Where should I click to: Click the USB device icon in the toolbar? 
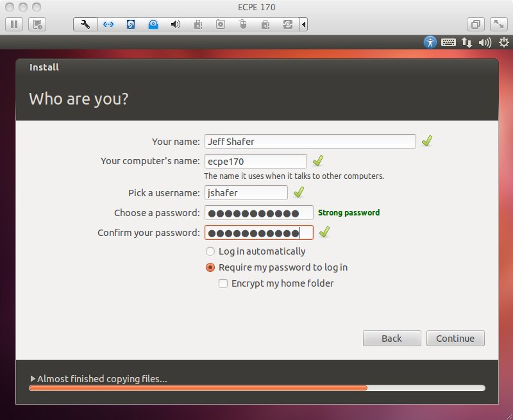click(242, 24)
